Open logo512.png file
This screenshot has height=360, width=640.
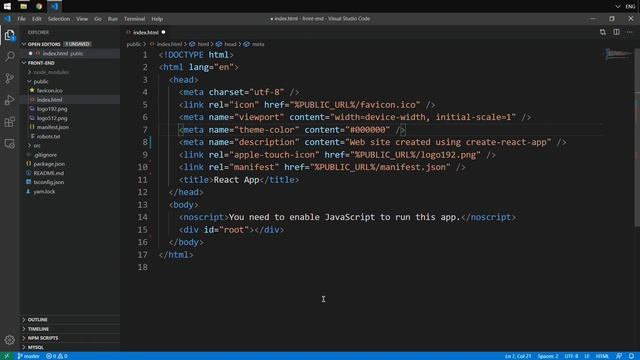coord(52,118)
